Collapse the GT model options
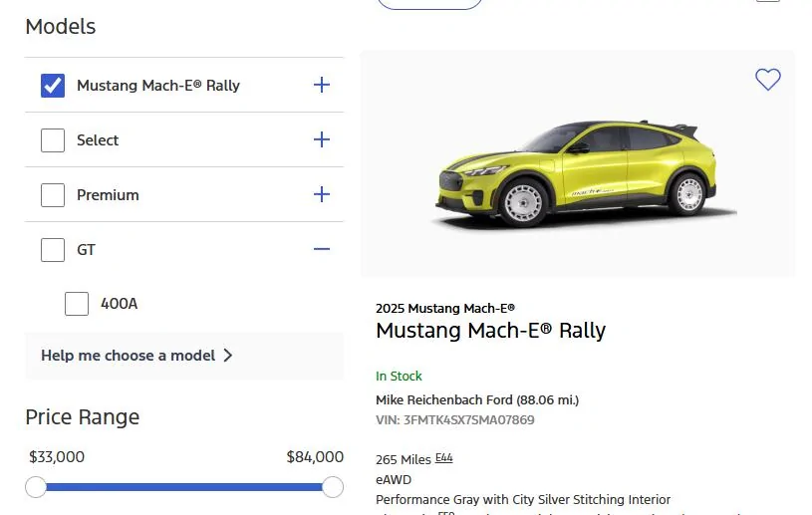The width and height of the screenshot is (812, 515). point(322,249)
